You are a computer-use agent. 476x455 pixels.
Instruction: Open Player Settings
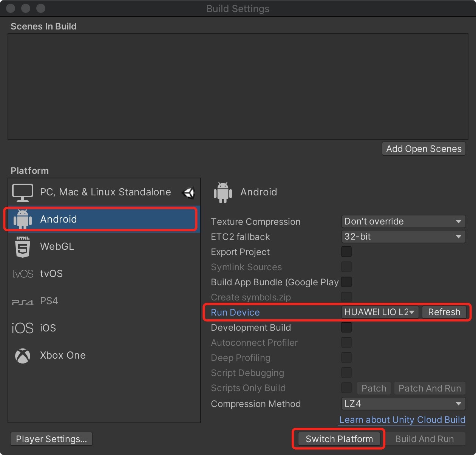[51, 439]
